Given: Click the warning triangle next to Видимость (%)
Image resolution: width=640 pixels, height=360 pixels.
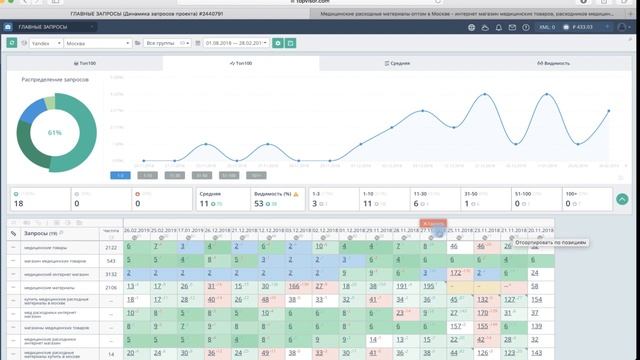Looking at the screenshot, I should click(296, 194).
